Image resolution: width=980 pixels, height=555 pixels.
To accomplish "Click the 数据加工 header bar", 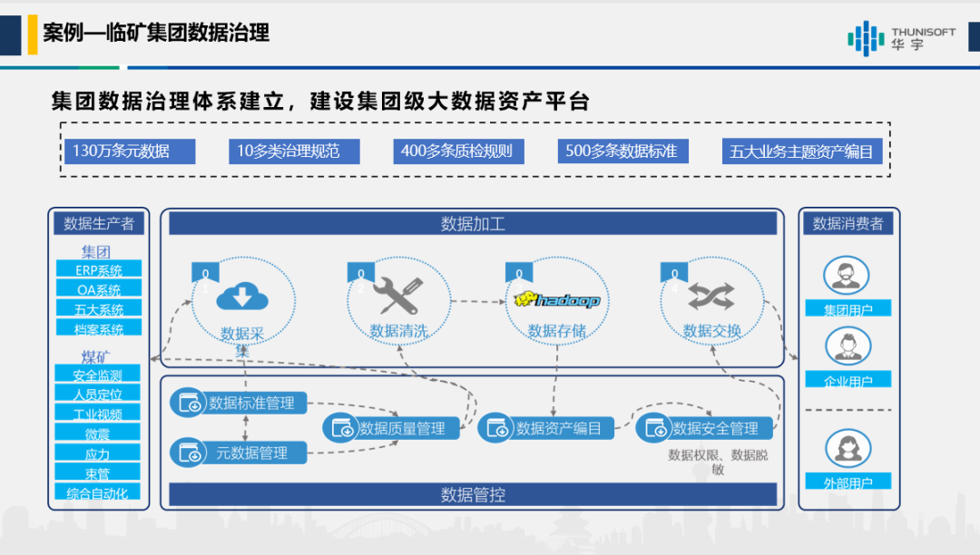I will pos(473,223).
